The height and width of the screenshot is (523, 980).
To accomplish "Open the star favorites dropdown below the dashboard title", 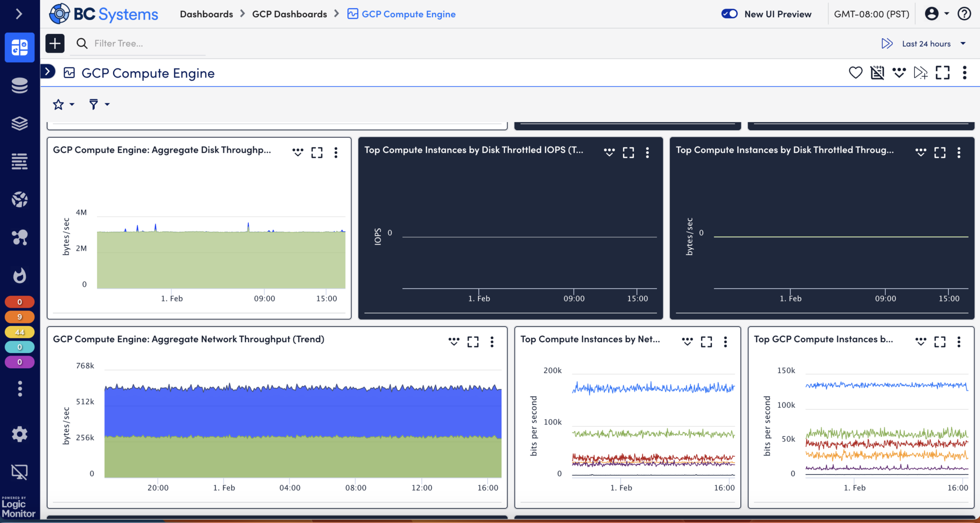I will [62, 104].
